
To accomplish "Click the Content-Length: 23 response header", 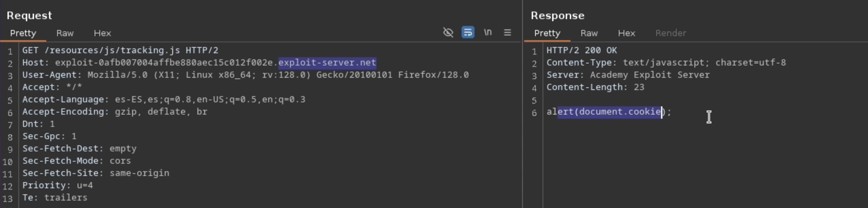I will 595,87.
